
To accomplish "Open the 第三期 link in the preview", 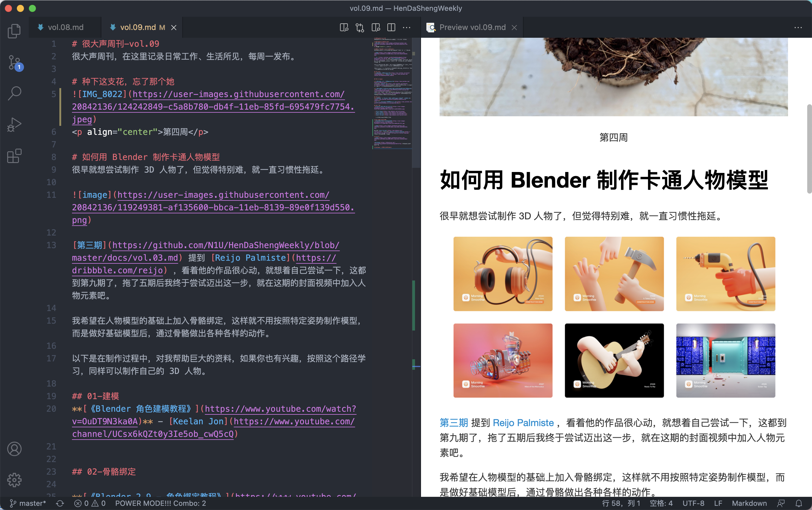I will [x=454, y=423].
